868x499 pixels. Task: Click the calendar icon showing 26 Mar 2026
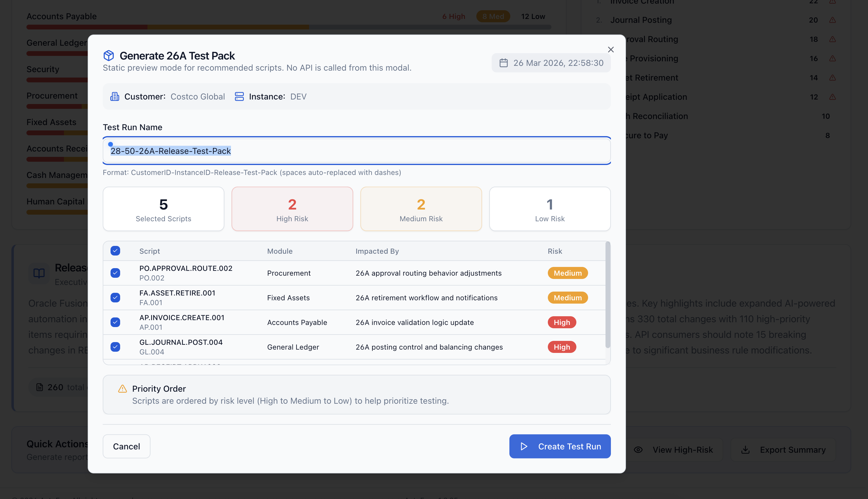(x=504, y=63)
